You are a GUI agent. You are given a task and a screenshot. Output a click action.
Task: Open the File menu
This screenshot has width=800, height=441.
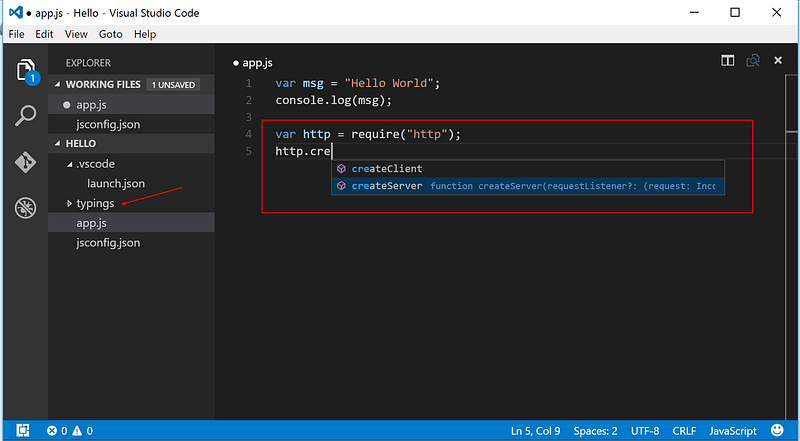pyautogui.click(x=16, y=34)
